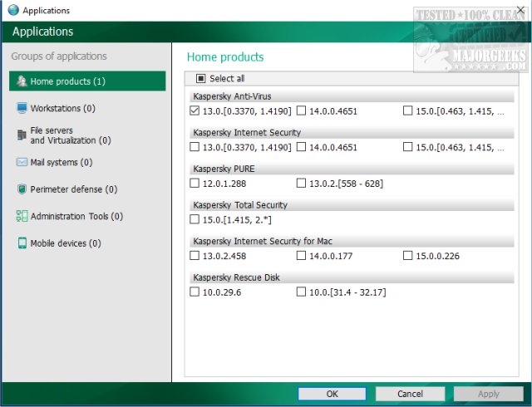Click the Apply button
532x407 pixels.
pos(489,394)
